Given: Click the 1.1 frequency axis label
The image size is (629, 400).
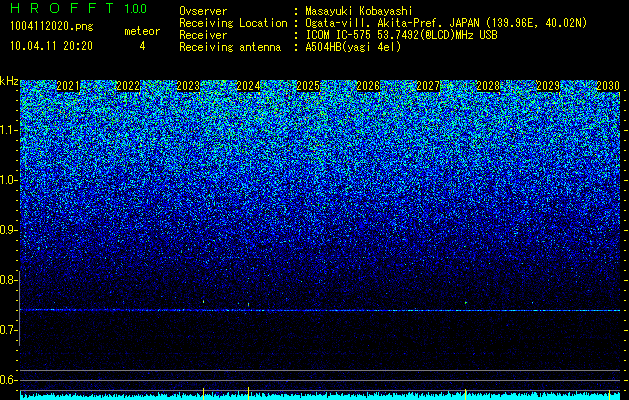Looking at the screenshot, I should click(8, 130).
